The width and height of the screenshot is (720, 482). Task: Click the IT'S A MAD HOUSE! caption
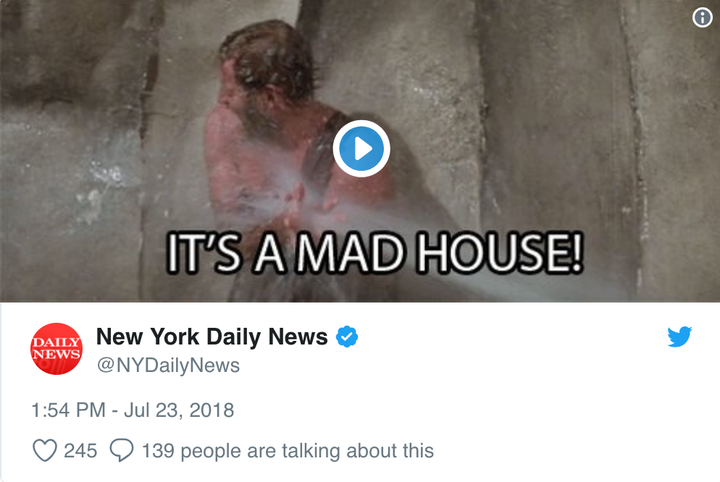374,253
